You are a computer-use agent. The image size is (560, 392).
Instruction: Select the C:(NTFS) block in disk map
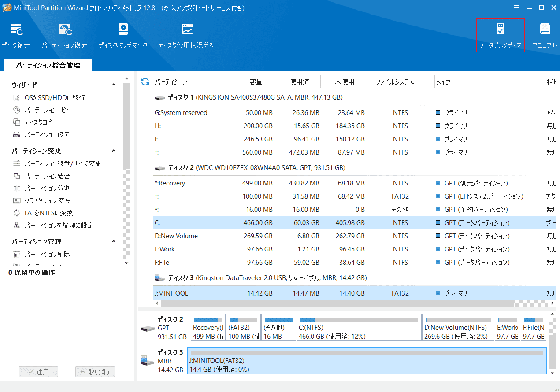[359, 328]
